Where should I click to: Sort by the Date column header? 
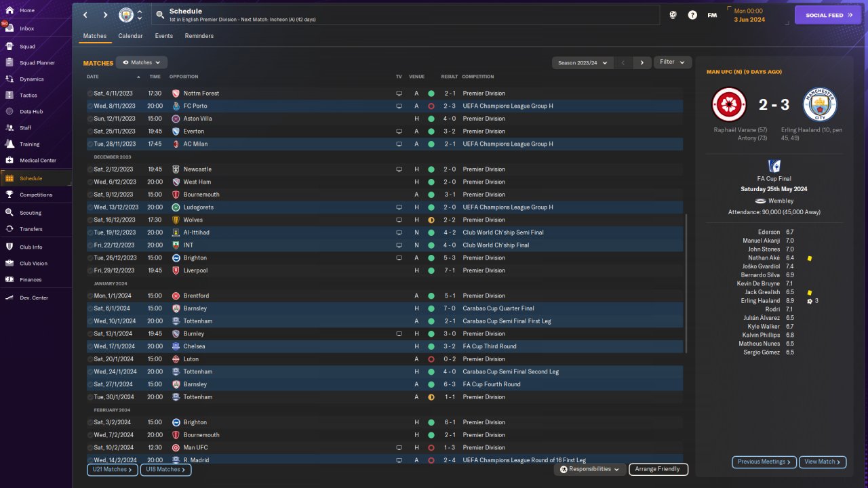point(93,77)
